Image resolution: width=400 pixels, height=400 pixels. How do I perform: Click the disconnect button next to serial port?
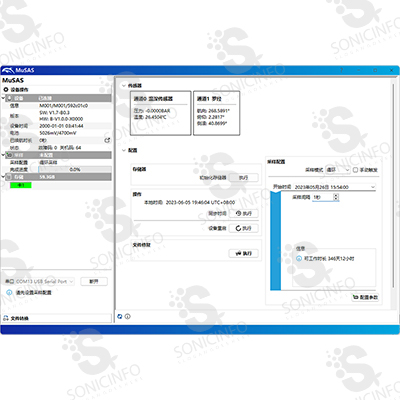94,282
